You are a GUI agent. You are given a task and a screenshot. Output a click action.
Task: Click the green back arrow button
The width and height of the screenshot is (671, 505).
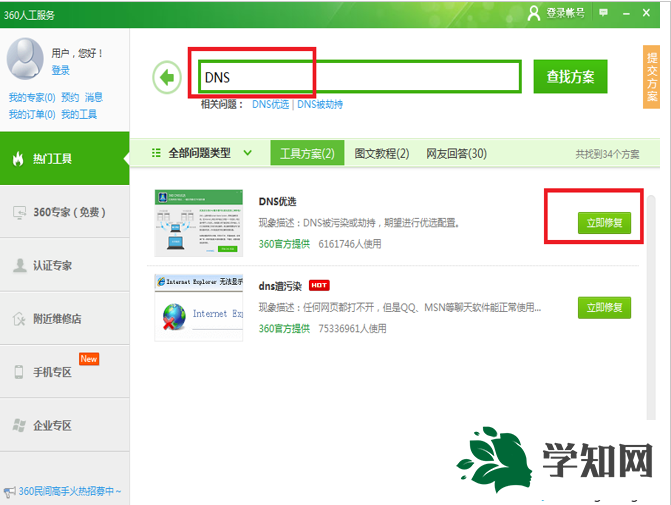167,77
